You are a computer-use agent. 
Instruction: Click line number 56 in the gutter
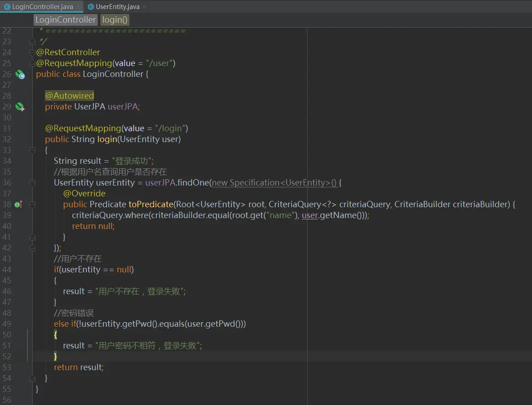tap(7, 400)
